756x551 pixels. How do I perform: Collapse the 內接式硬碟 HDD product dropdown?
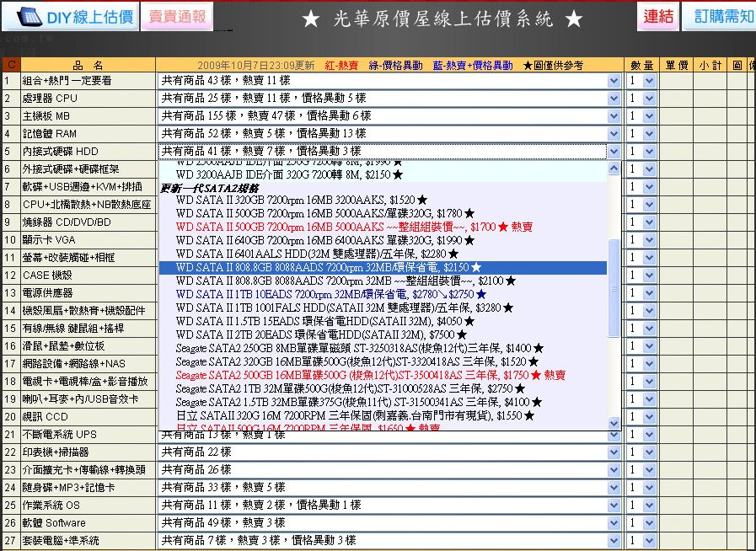coord(614,152)
